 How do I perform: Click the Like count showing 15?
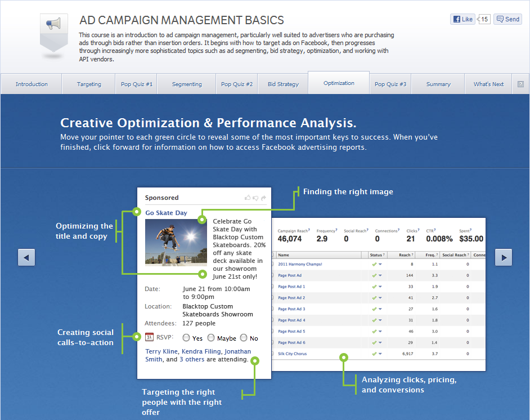pos(484,19)
